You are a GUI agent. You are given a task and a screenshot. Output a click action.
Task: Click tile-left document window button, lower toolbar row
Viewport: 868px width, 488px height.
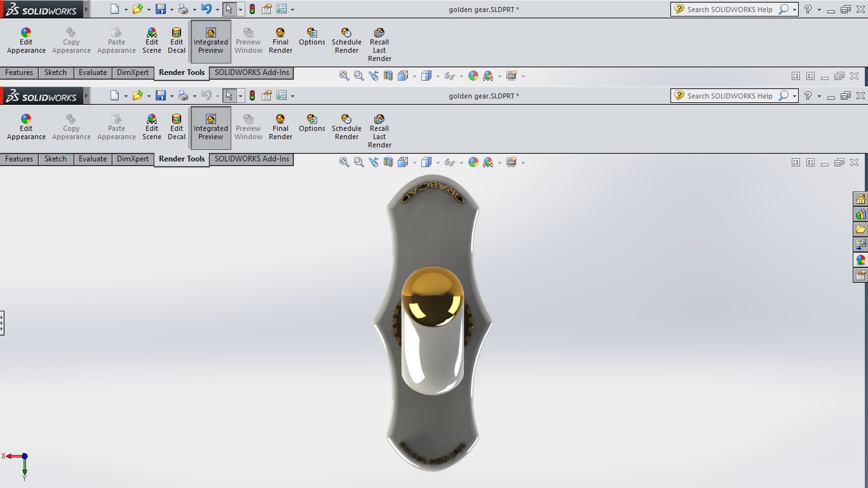coord(796,163)
